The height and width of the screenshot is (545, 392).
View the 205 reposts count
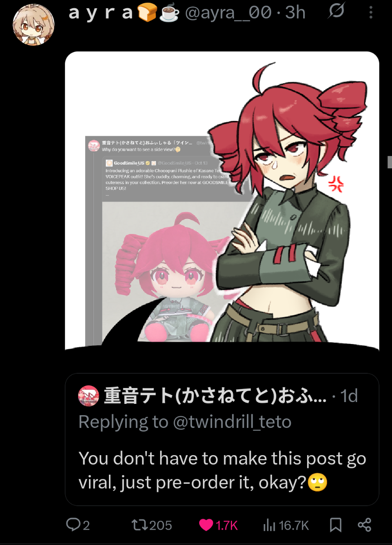pos(161,525)
